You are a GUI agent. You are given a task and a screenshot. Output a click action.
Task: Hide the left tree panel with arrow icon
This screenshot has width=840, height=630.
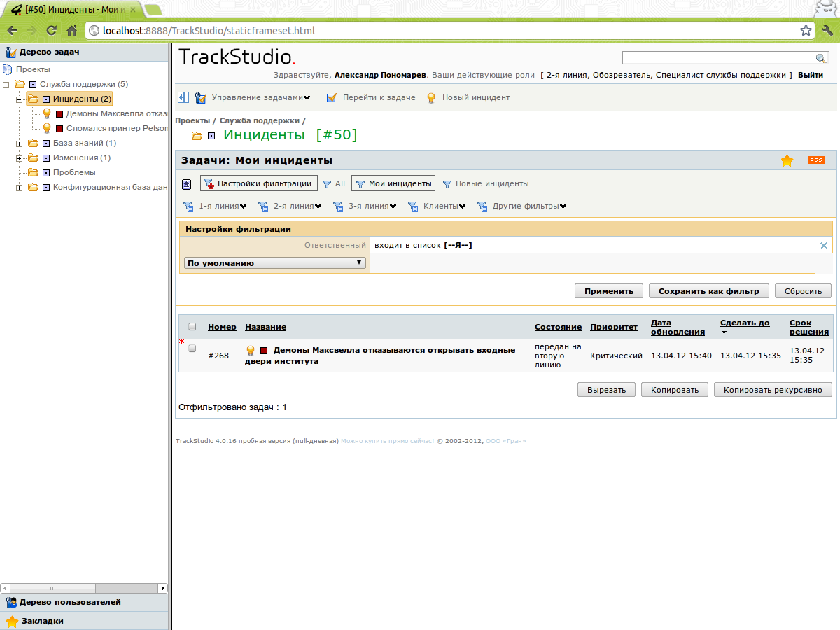(183, 97)
